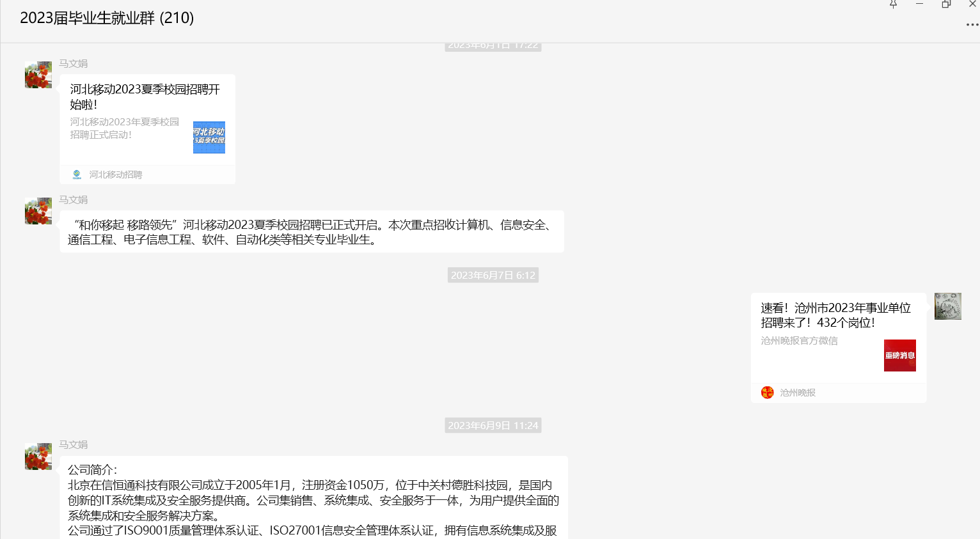Click 马文娟's avatar beside the "和你移起" message
This screenshot has width=980, height=539.
pyautogui.click(x=38, y=211)
